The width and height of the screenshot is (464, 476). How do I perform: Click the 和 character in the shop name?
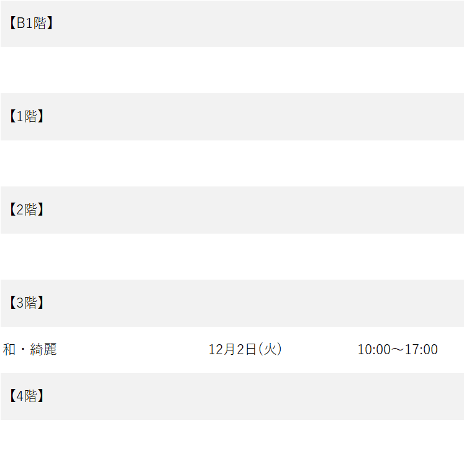point(9,350)
